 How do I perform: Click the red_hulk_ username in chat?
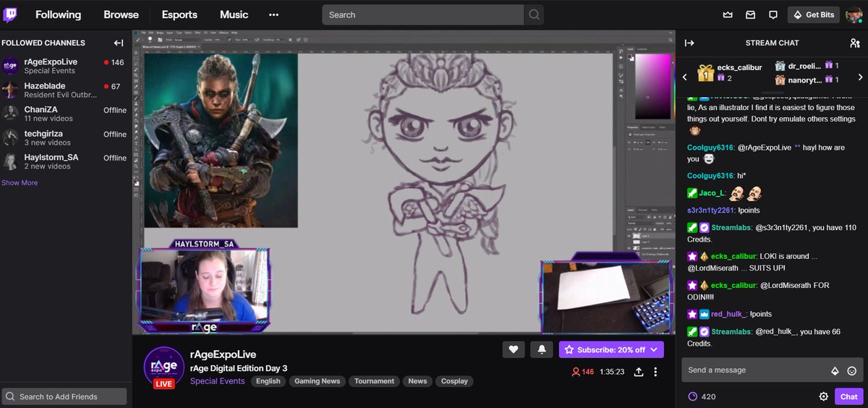728,314
